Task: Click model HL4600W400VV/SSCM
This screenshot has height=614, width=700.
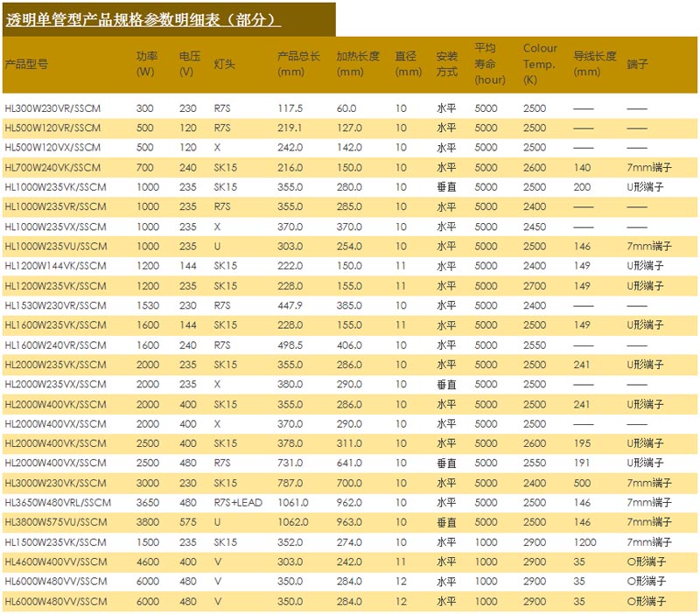Action: (55, 562)
